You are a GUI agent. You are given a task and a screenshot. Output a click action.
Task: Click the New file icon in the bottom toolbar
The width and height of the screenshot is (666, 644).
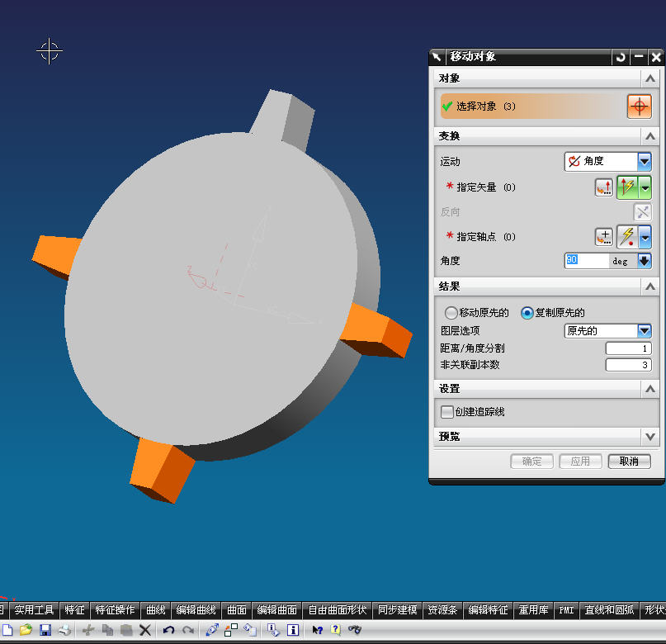point(7,630)
